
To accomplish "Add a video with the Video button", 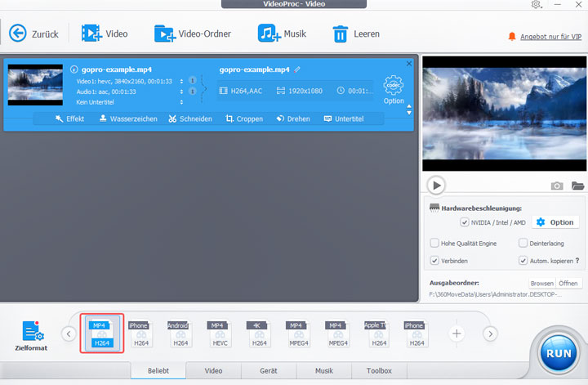I will (x=105, y=34).
